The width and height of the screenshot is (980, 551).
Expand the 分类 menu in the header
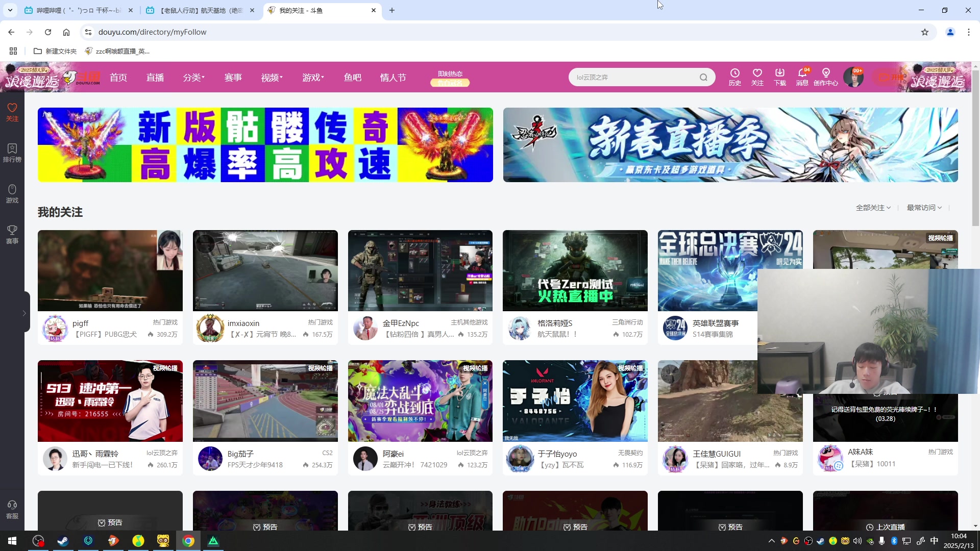click(x=193, y=78)
